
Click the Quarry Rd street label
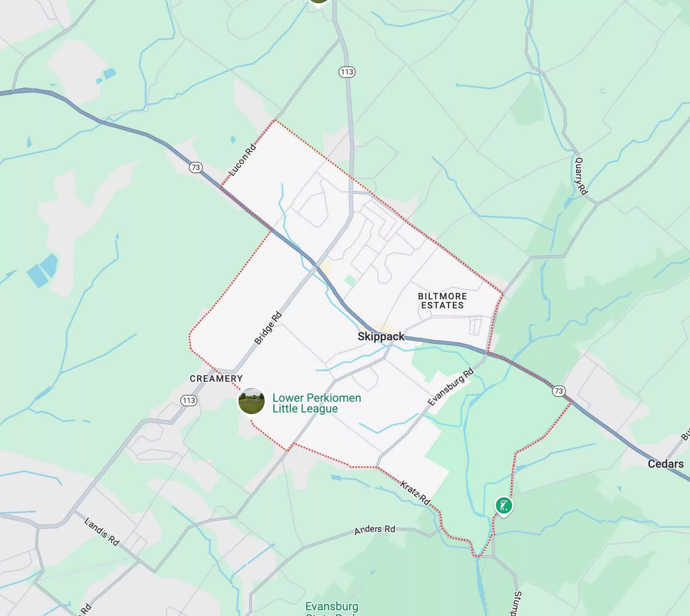(x=581, y=176)
